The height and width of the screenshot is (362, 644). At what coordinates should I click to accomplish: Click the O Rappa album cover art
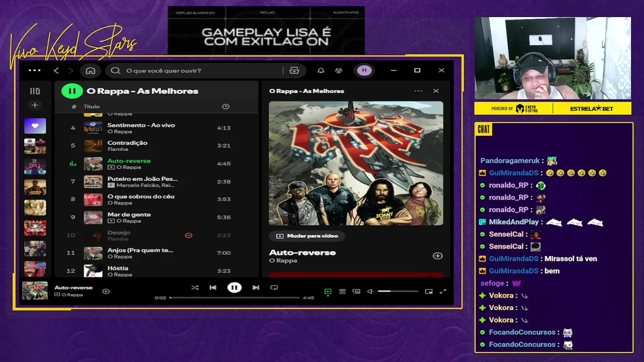356,163
